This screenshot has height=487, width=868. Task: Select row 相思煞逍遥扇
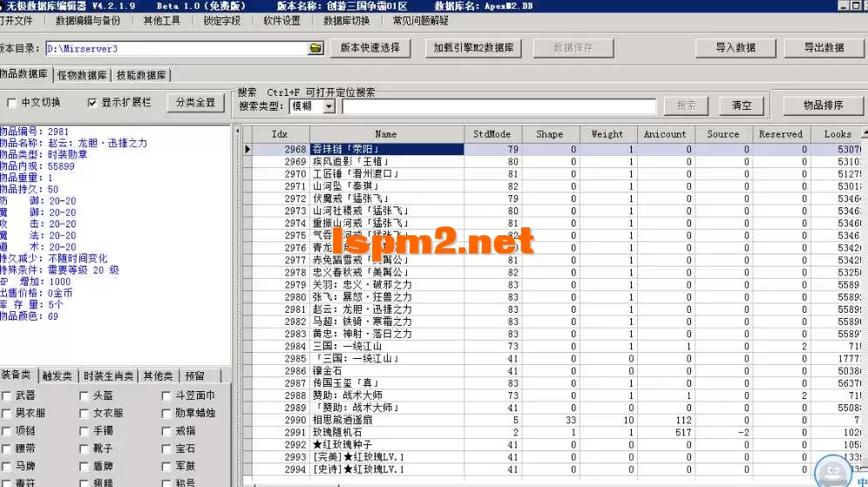click(x=553, y=420)
